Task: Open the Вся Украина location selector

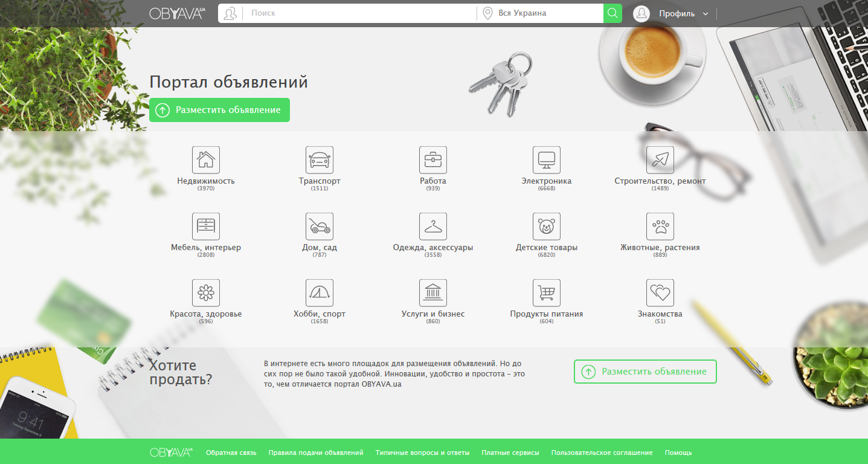Action: click(541, 13)
